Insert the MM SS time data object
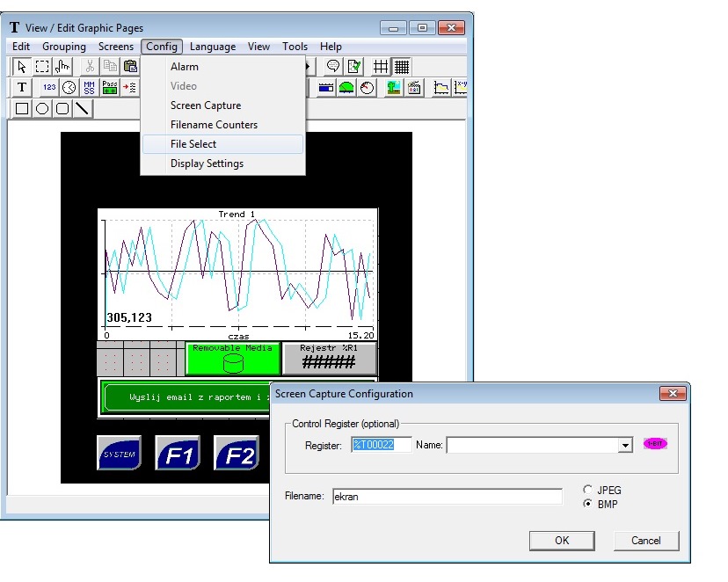The height and width of the screenshot is (582, 728). tap(89, 88)
